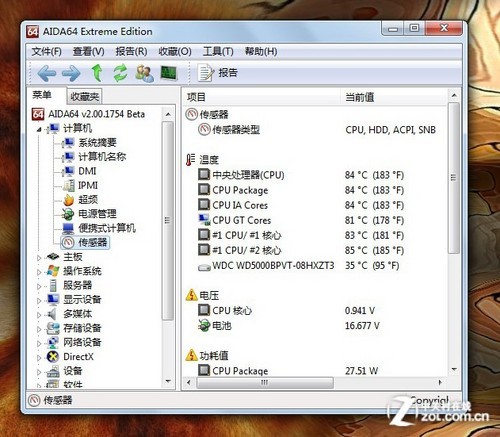This screenshot has height=437, width=500.
Task: Refresh with the green circular arrows icon
Action: pyautogui.click(x=120, y=73)
